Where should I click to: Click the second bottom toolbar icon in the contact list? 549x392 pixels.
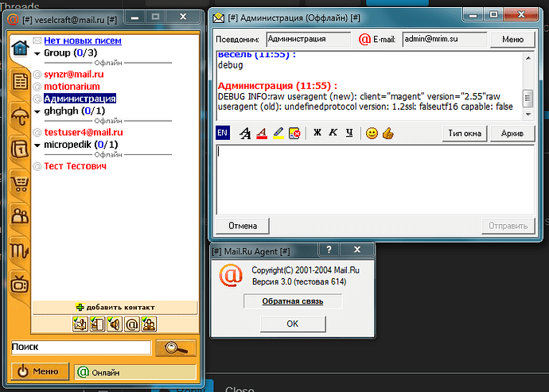point(97,324)
